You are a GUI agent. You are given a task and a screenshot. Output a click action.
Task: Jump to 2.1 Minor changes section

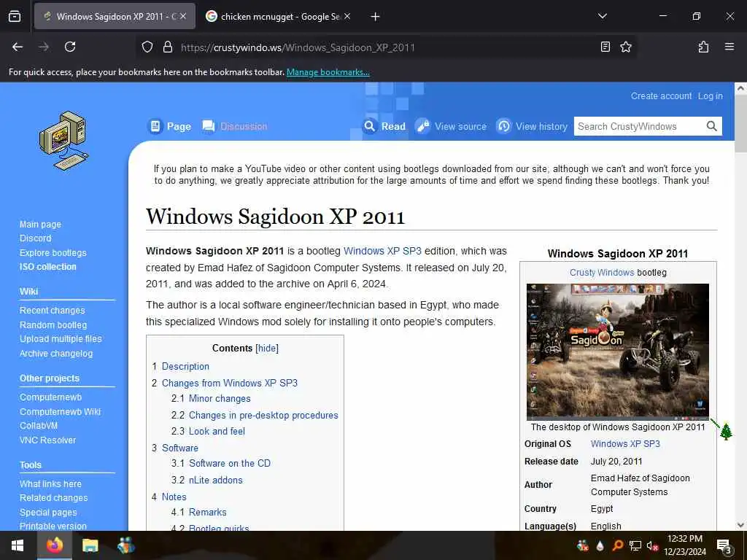[220, 399]
